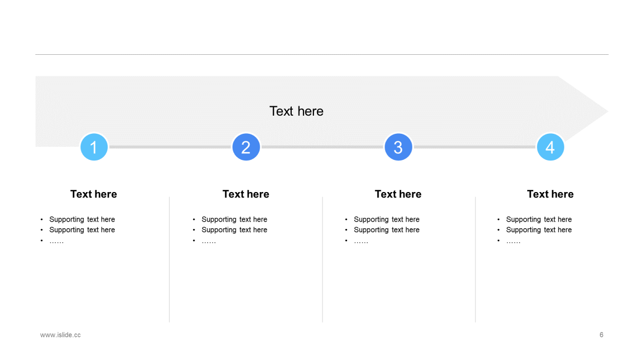Select the 'Text here' heading under circle 3
The image size is (644, 362).
398,194
